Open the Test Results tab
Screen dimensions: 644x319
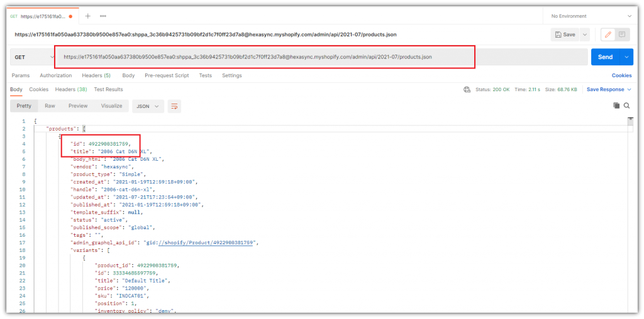click(108, 89)
